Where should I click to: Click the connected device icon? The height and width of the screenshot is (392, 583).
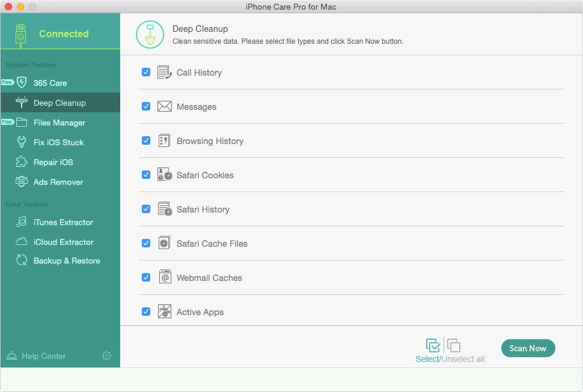pyautogui.click(x=21, y=35)
